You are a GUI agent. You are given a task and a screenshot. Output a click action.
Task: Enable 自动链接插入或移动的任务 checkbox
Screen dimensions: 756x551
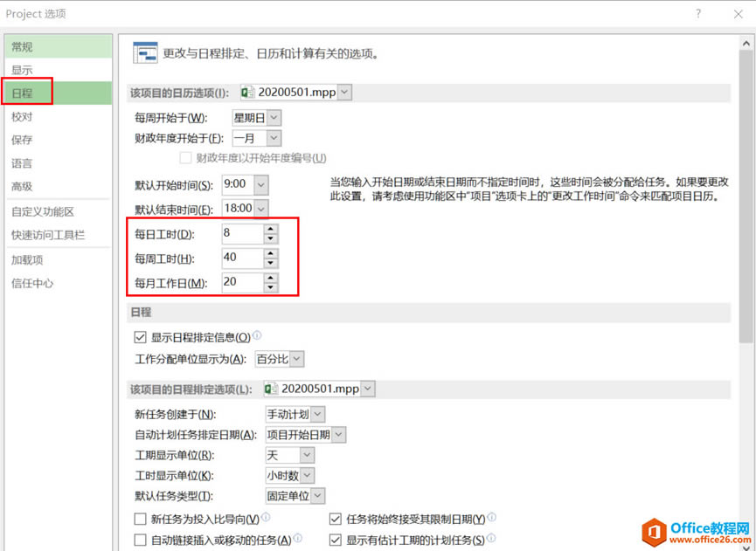[x=140, y=540]
